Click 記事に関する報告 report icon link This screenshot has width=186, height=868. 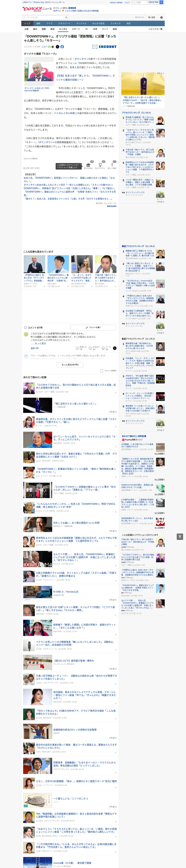tap(31, 168)
